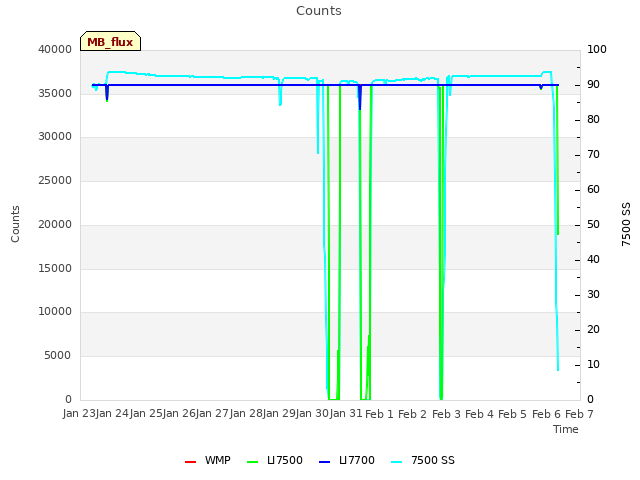
Task: Click the 30000 left axis tick label
Action: (55, 137)
